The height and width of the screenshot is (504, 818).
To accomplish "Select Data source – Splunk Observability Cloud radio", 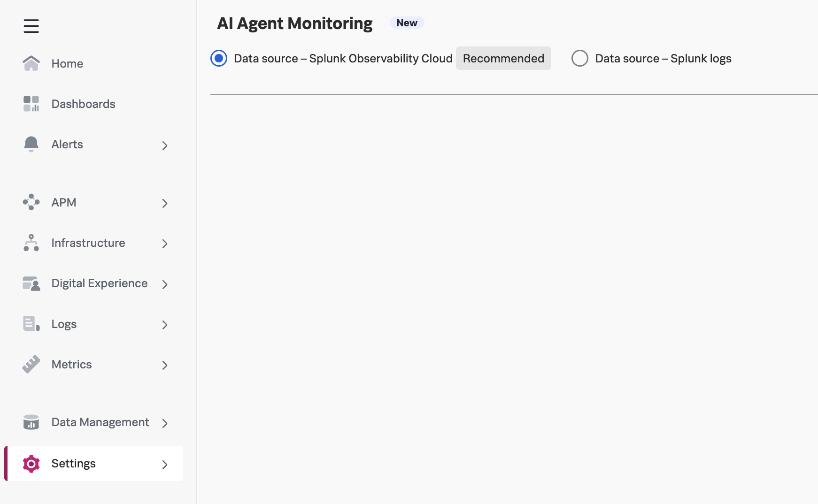I will (x=219, y=58).
